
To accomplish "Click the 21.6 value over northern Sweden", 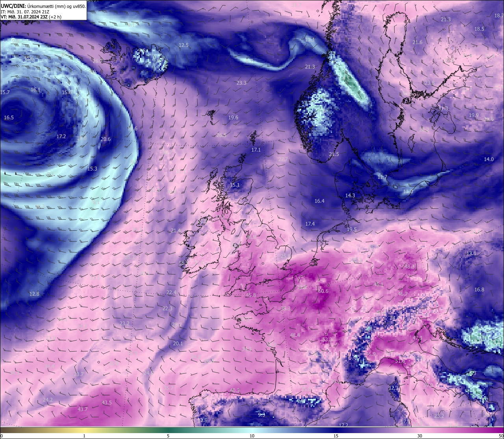I will [417, 42].
